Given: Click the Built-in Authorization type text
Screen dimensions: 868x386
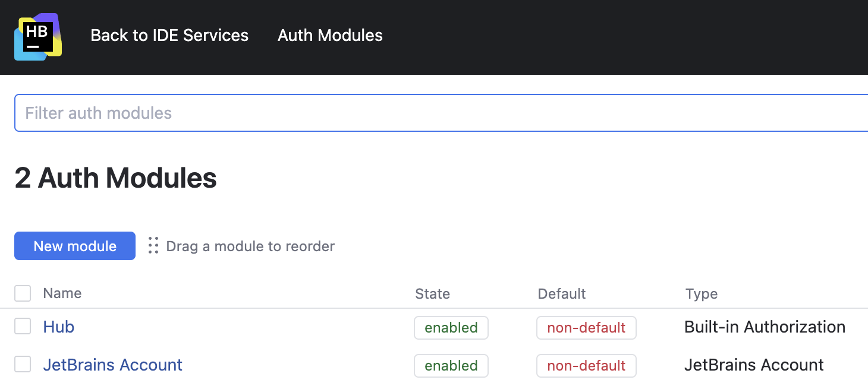Looking at the screenshot, I should 765,327.
